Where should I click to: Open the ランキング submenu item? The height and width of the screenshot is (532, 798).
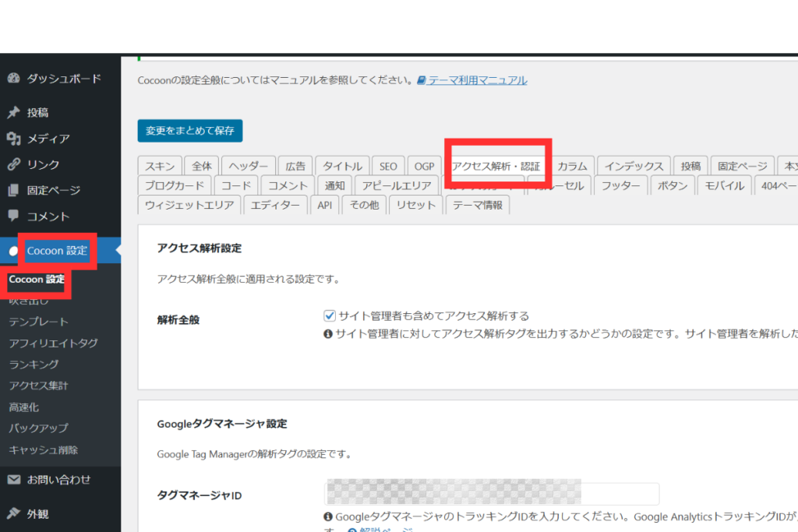tap(34, 365)
